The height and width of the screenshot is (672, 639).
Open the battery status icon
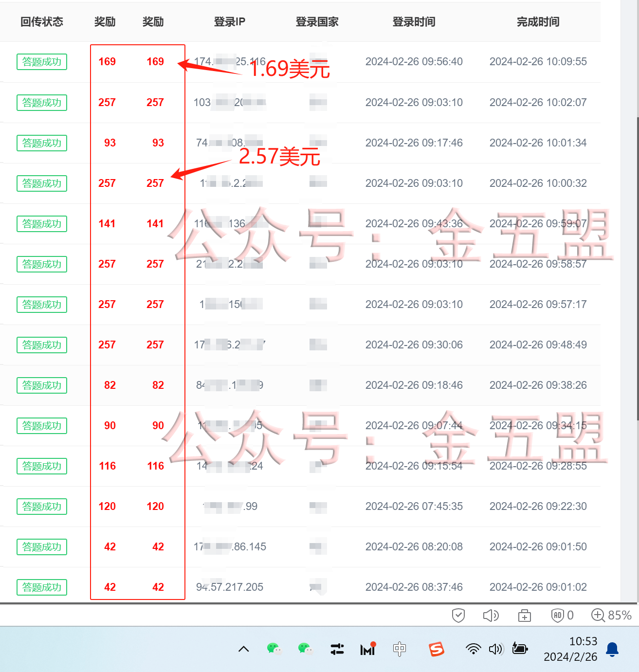(520, 649)
